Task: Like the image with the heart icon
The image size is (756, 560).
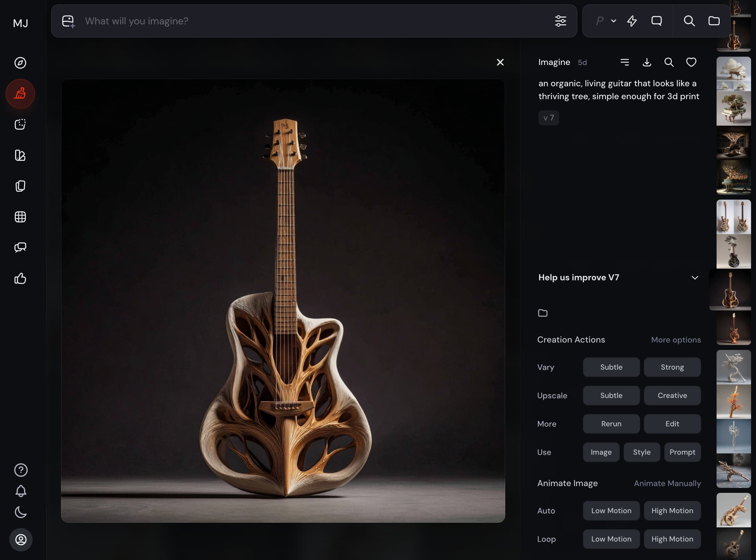Action: coord(691,62)
